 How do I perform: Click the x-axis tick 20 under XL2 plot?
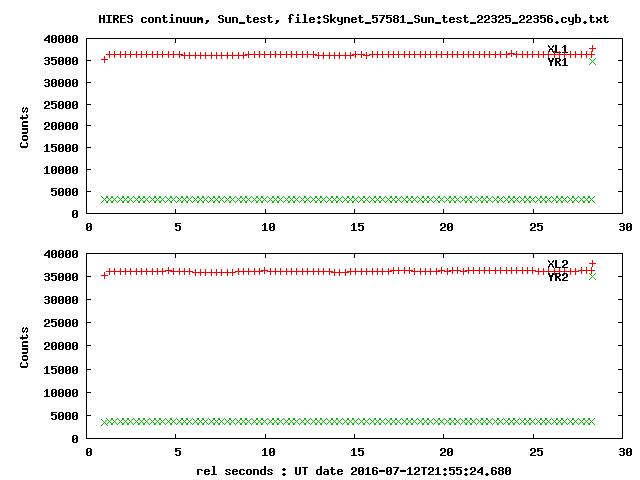[x=446, y=452]
